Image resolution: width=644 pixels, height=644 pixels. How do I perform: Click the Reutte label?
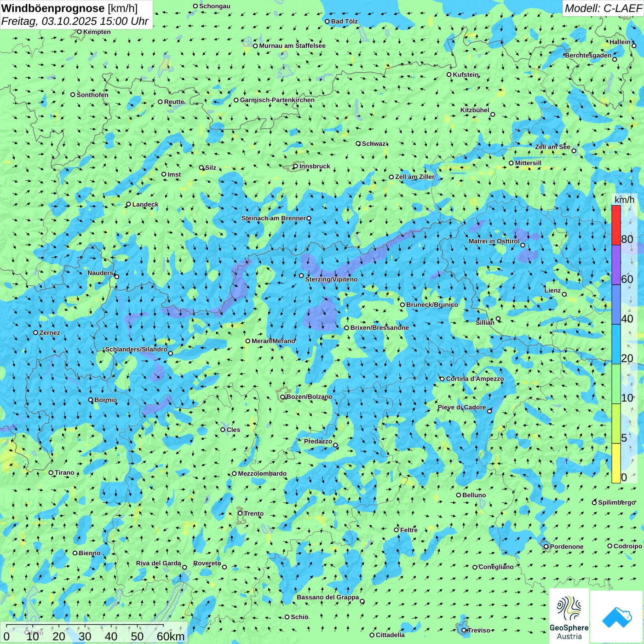(174, 102)
